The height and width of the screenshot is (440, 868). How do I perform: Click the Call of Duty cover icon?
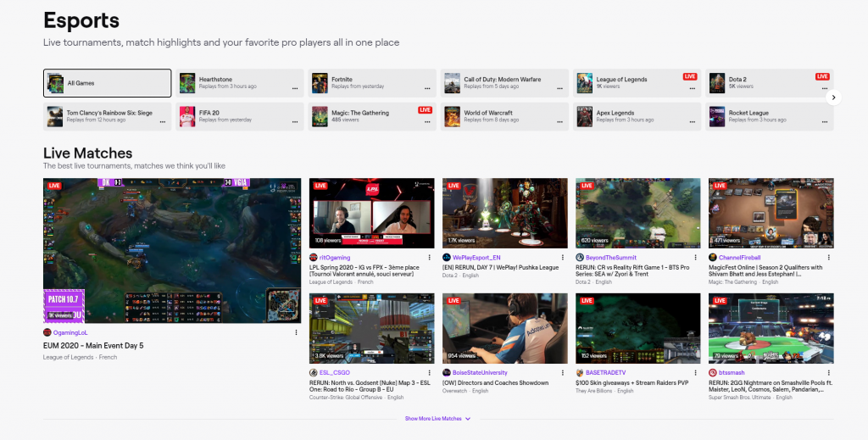pyautogui.click(x=453, y=83)
